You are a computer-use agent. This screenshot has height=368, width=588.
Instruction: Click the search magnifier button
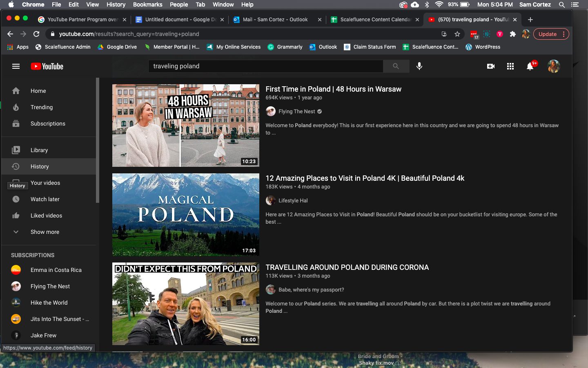(396, 66)
